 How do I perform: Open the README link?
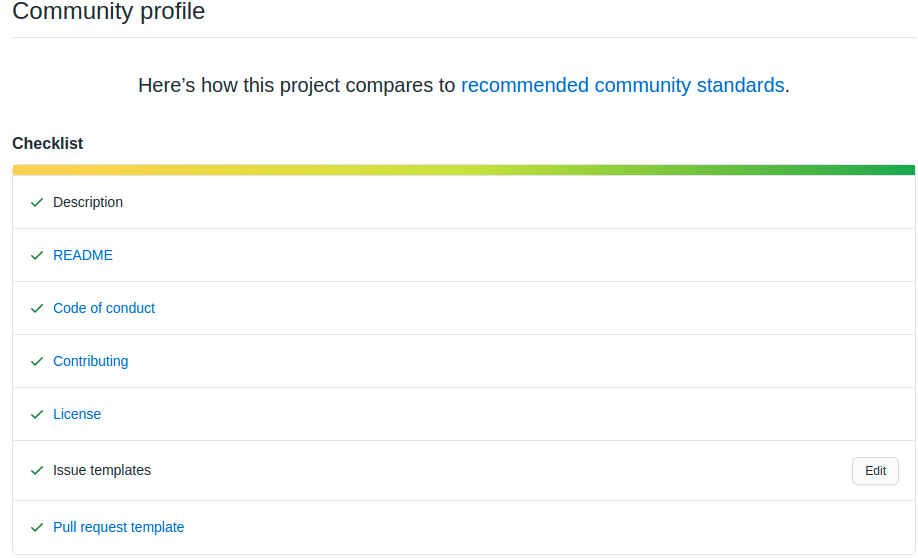pyautogui.click(x=83, y=255)
